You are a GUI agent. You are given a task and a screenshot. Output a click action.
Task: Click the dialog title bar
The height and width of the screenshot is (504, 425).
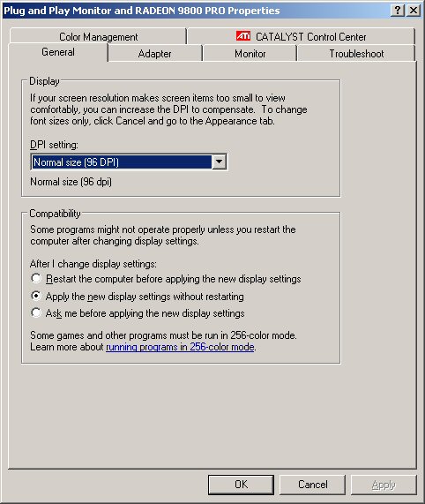(x=196, y=11)
